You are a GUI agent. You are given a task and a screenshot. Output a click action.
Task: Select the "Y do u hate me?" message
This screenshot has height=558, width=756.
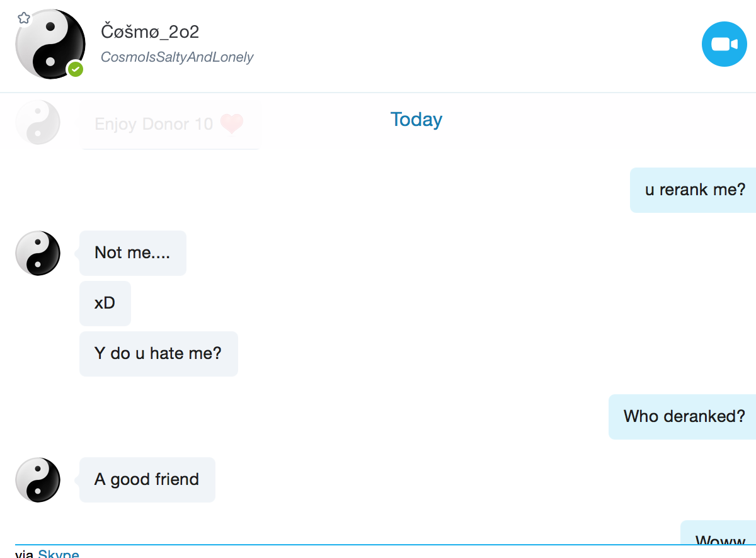point(158,353)
